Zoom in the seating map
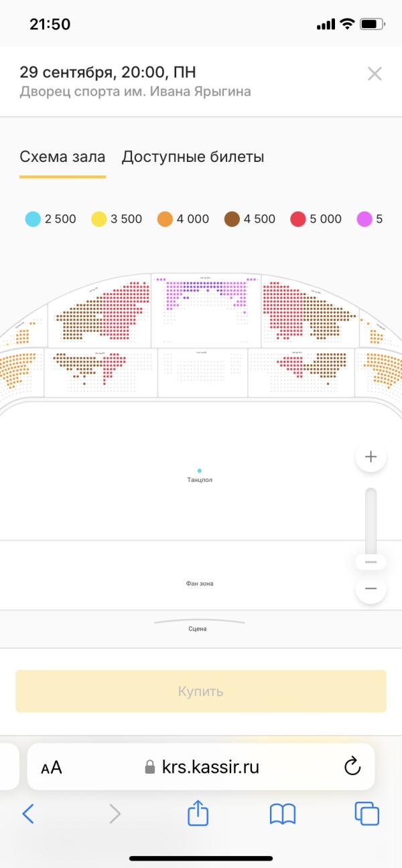 (x=371, y=457)
